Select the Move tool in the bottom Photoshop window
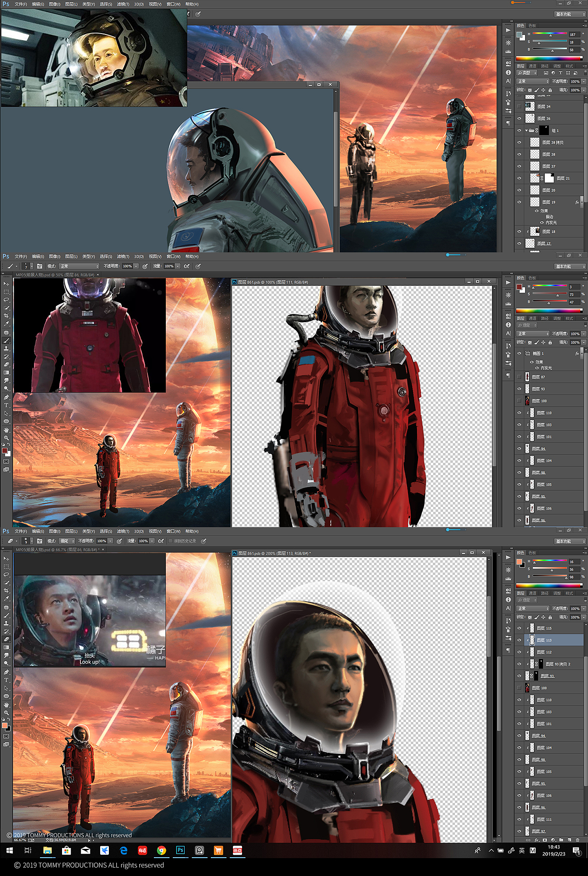 6,558
